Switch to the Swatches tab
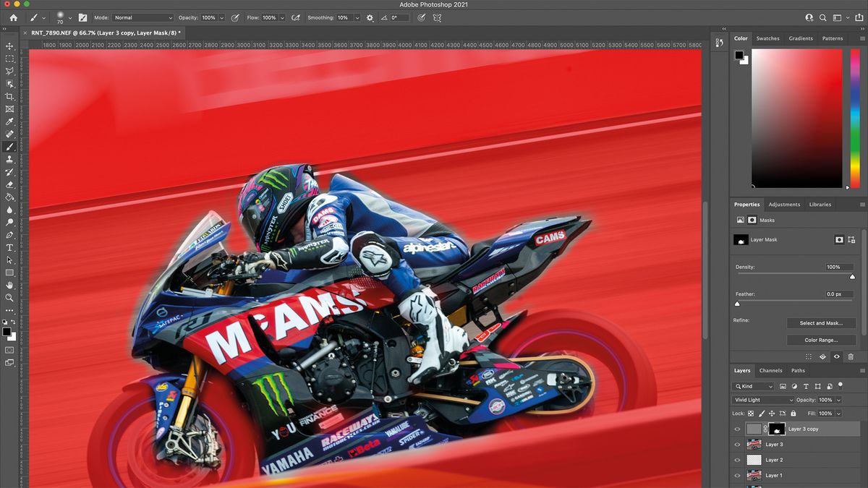The width and height of the screenshot is (868, 488). 767,38
